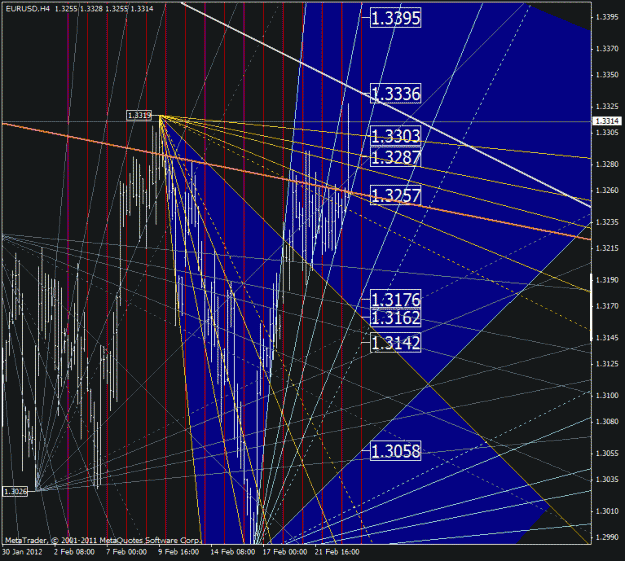
Task: Select the 1.3303 price level label
Action: tap(395, 136)
